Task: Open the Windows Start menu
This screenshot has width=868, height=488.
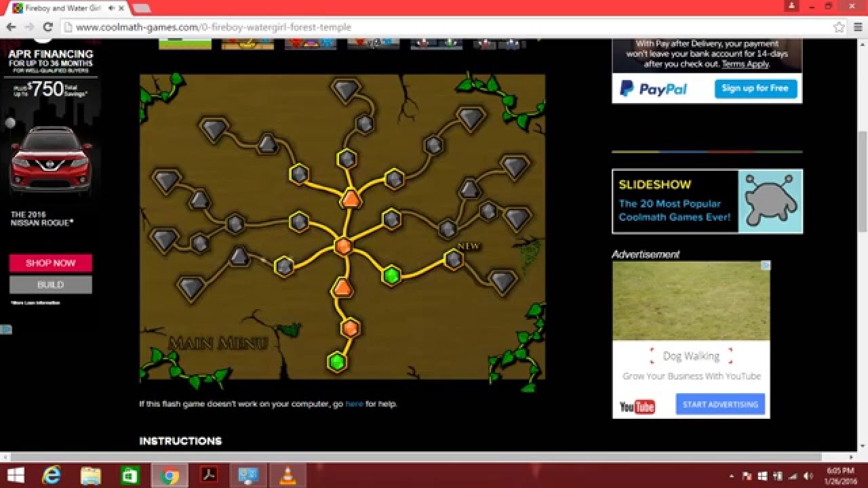Action: 15,475
